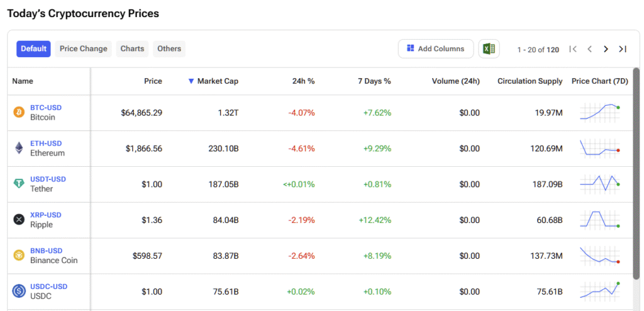The width and height of the screenshot is (644, 311).
Task: Click the USDC coin logo icon
Action: tap(19, 291)
